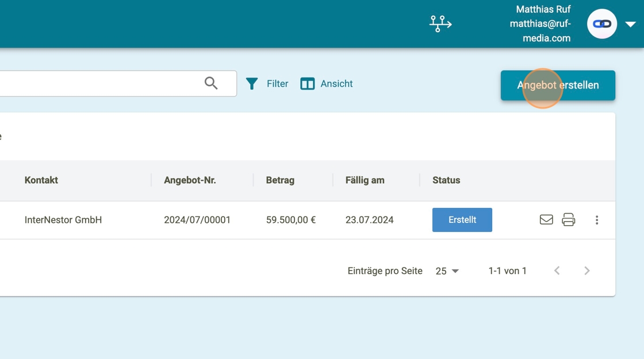
Task: Send InterNestor offer via email icon
Action: (546, 220)
